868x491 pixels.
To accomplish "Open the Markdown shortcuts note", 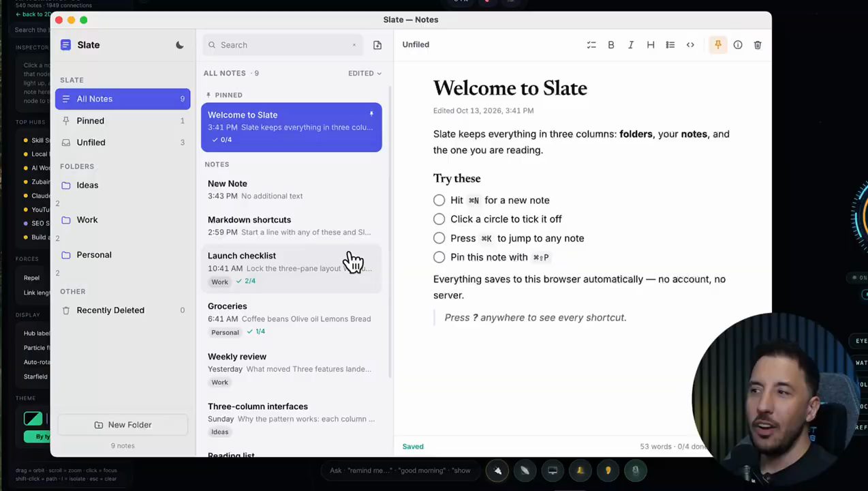I will pyautogui.click(x=291, y=226).
